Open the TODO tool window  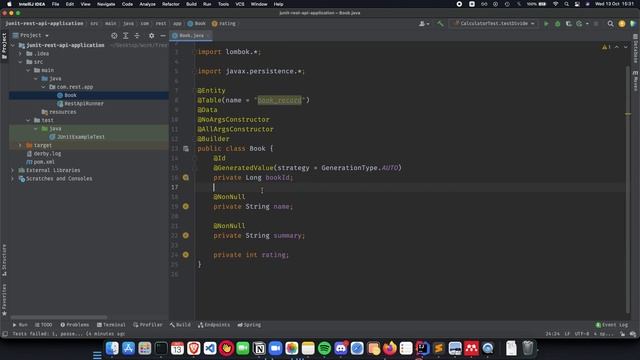tap(43, 325)
